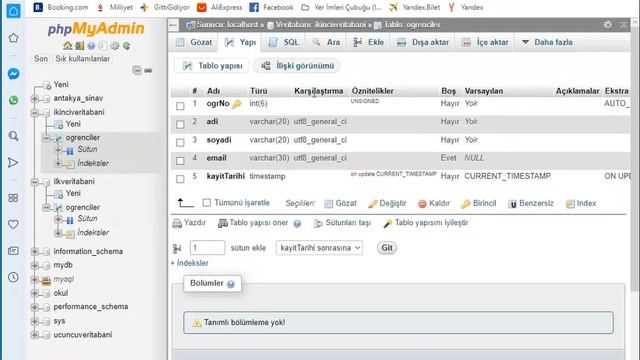Open page settings gear in breadcrumb bar

pos(608,24)
